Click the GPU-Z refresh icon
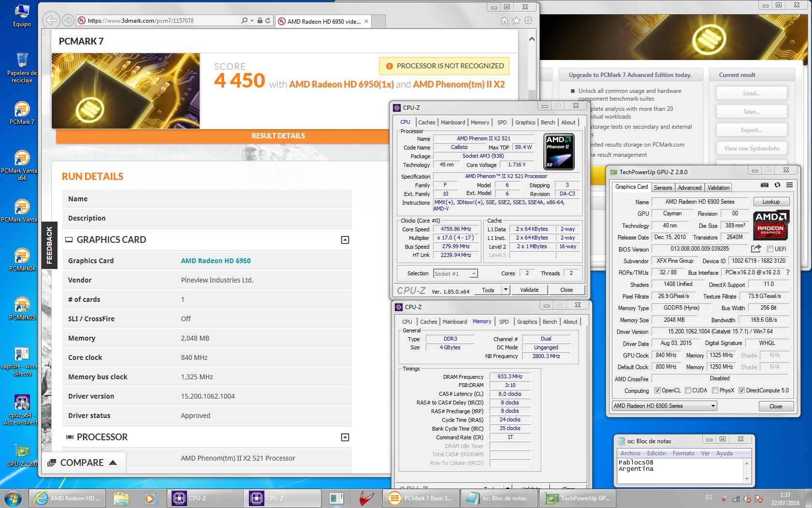This screenshot has height=508, width=812. [777, 185]
